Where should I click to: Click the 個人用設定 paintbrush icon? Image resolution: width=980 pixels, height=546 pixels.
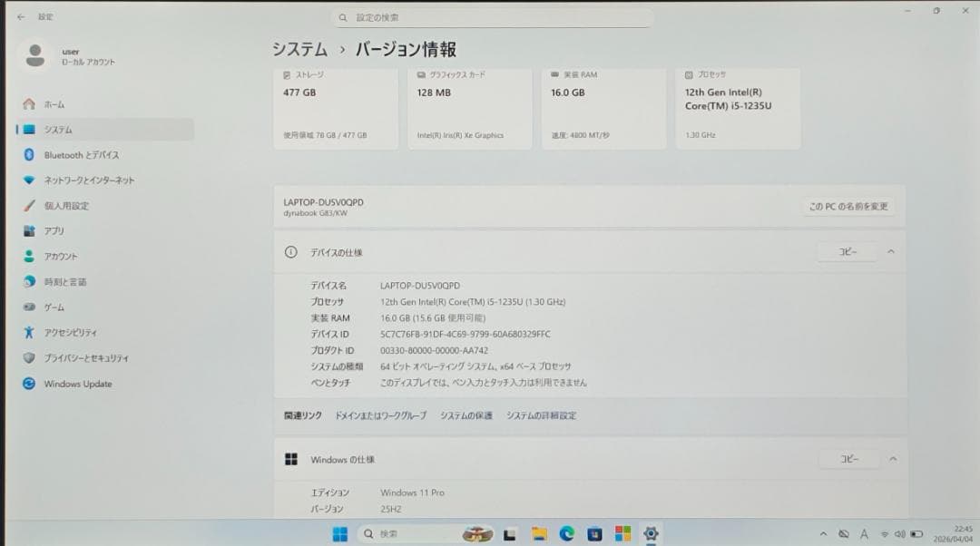pos(29,205)
